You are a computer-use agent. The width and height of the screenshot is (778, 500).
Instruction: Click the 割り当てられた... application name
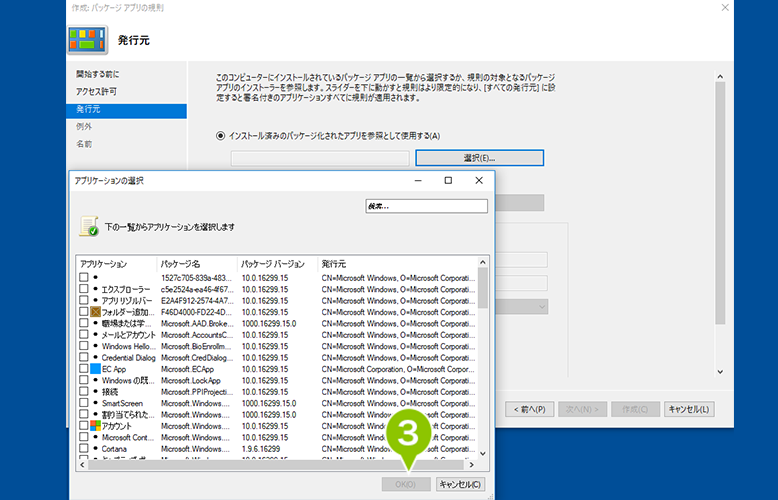pyautogui.click(x=128, y=415)
